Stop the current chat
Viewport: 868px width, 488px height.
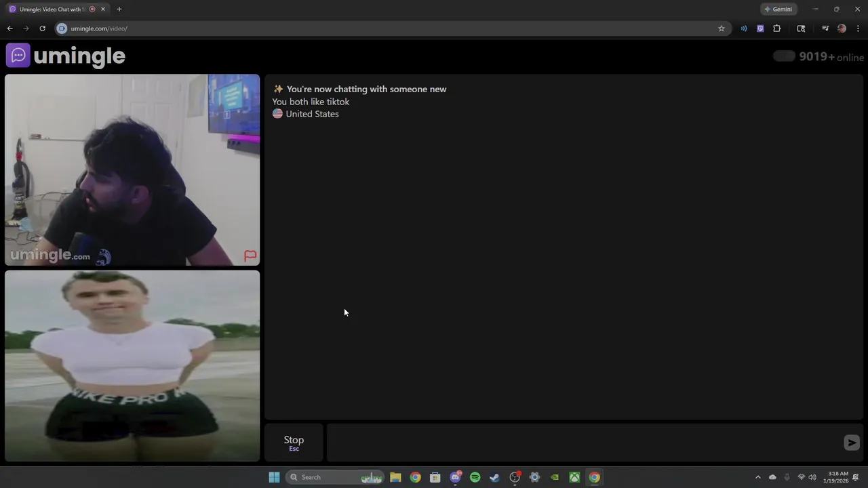(294, 443)
